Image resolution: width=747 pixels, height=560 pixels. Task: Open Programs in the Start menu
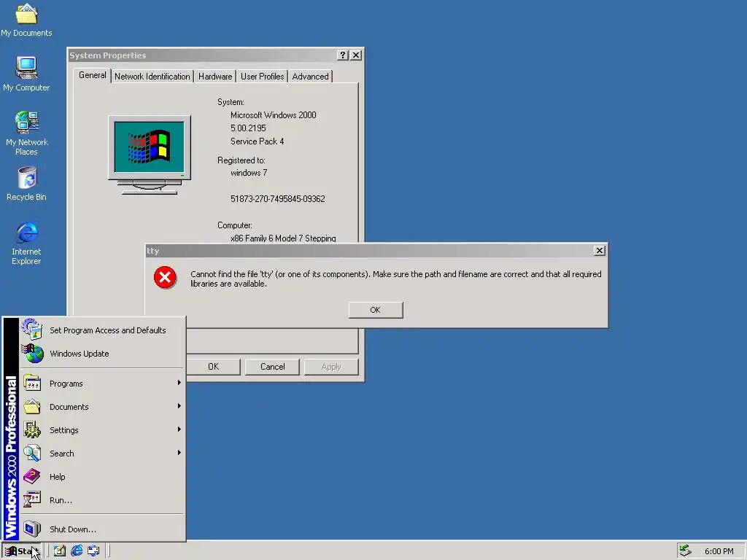point(102,384)
